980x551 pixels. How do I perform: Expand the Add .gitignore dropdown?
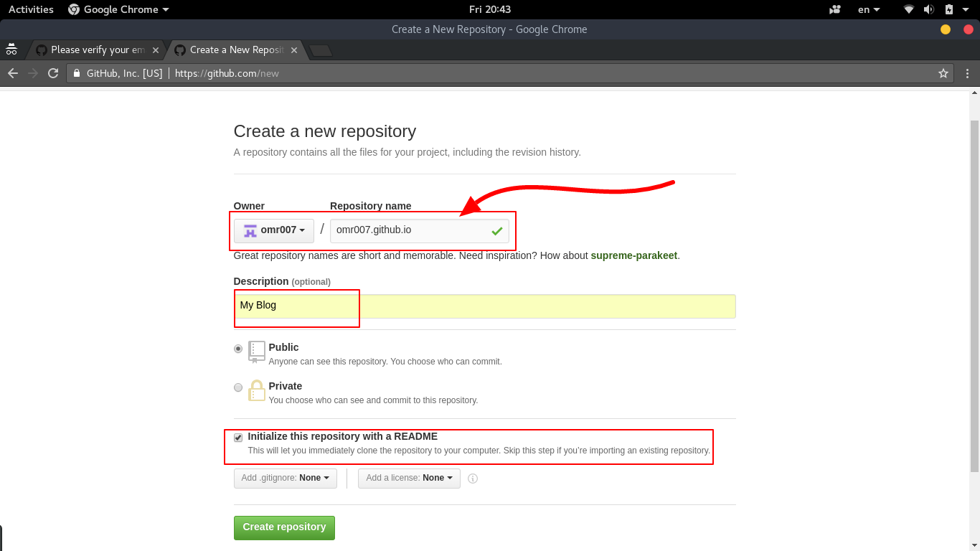point(285,478)
